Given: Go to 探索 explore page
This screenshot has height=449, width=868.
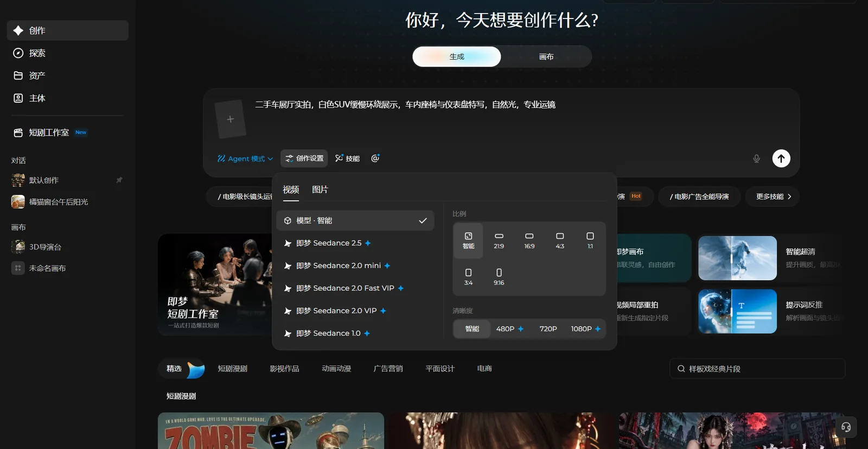Looking at the screenshot, I should pos(68,53).
